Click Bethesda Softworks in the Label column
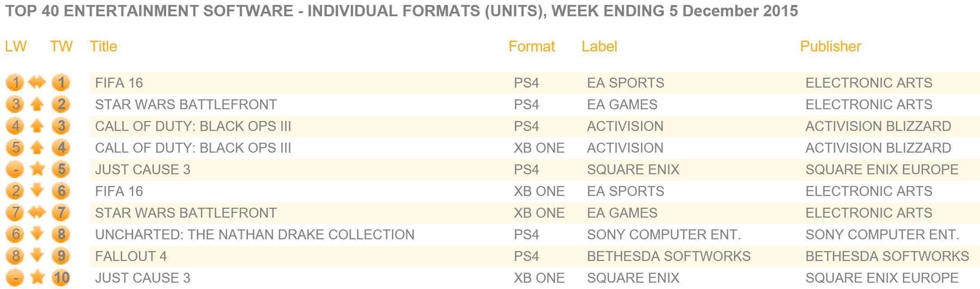Screen dimensions: 980x289 pyautogui.click(x=669, y=256)
